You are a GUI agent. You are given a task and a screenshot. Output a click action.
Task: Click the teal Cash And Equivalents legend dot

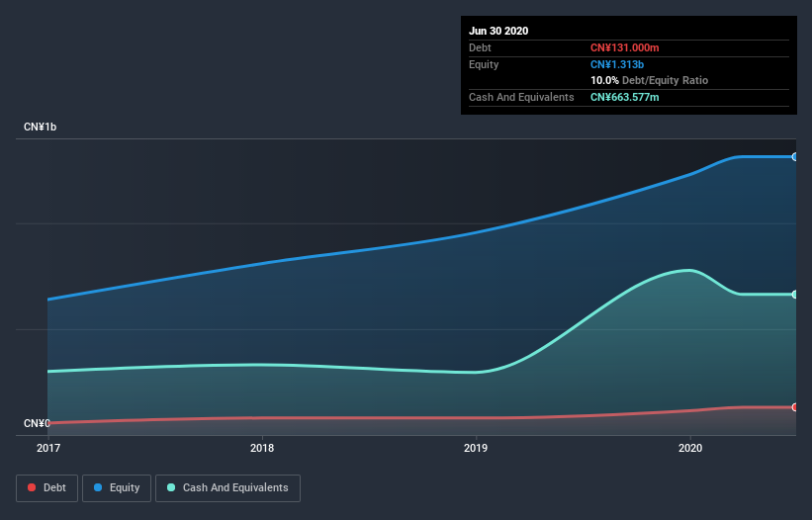click(x=171, y=487)
